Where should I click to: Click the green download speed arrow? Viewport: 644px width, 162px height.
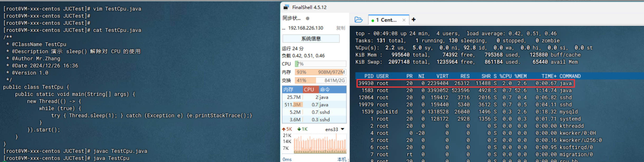coord(299,129)
